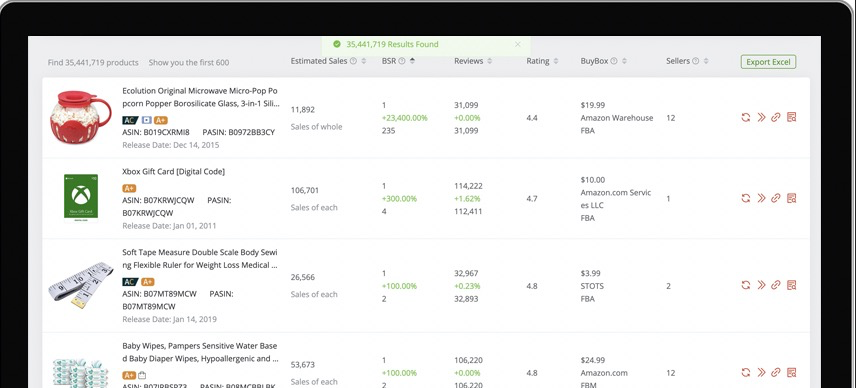This screenshot has width=856, height=388.
Task: Sort the Reviews column
Action: pos(490,61)
